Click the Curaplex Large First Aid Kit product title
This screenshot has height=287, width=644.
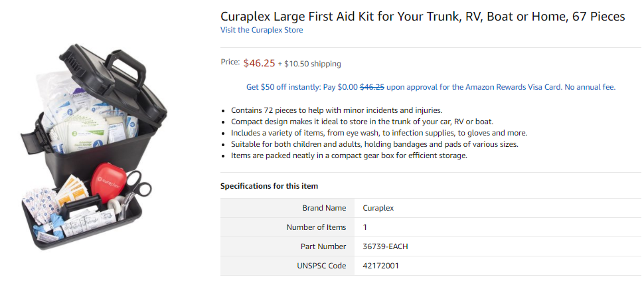(423, 17)
